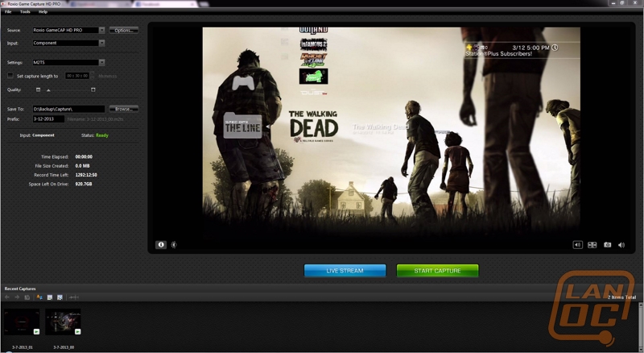Toggle the boxed audio preview icon
The width and height of the screenshot is (644, 353).
(x=577, y=245)
